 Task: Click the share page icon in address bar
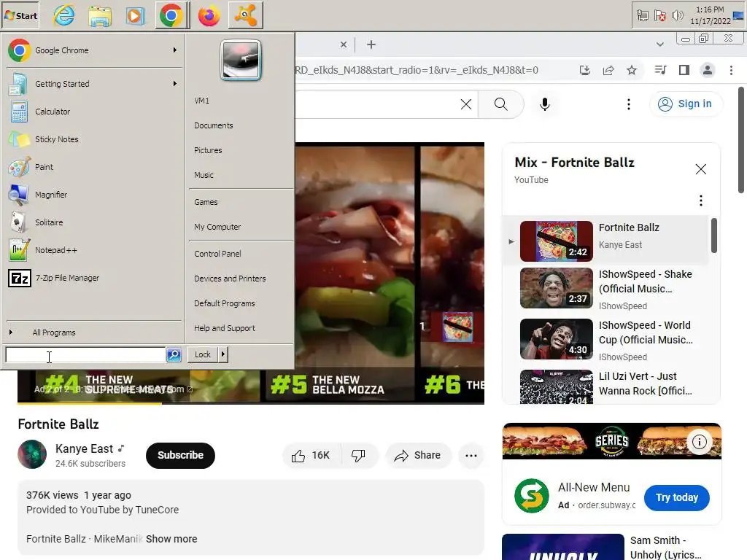[x=608, y=71]
